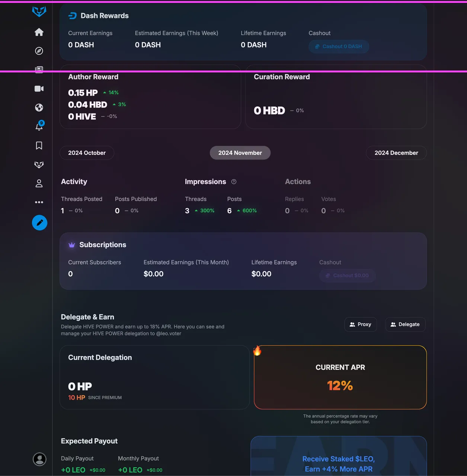Go to Home via house icon

coord(39,32)
